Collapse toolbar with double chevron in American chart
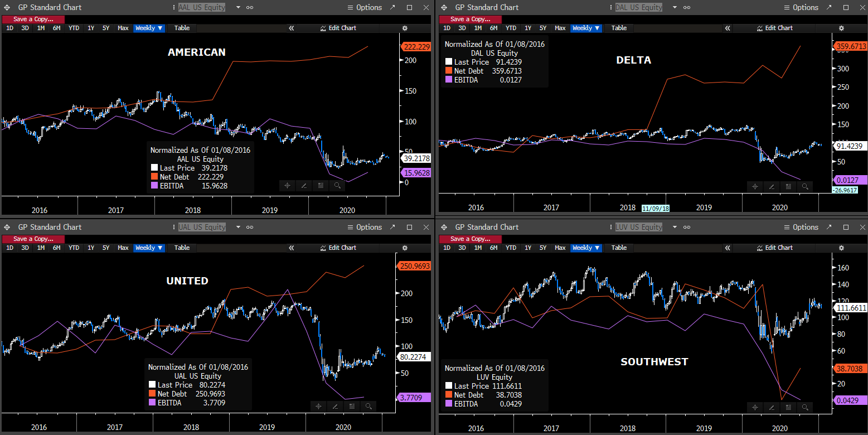Screen dimensions: 868x435 [291, 28]
